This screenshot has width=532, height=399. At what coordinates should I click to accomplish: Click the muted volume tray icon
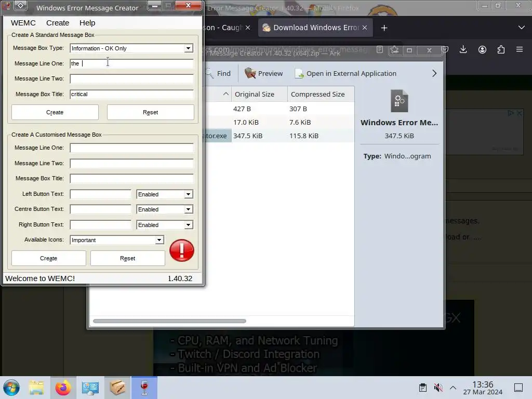pyautogui.click(x=438, y=388)
